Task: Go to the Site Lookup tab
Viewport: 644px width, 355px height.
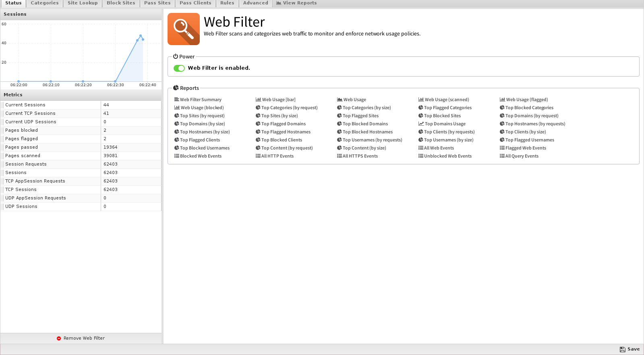Action: click(x=83, y=3)
